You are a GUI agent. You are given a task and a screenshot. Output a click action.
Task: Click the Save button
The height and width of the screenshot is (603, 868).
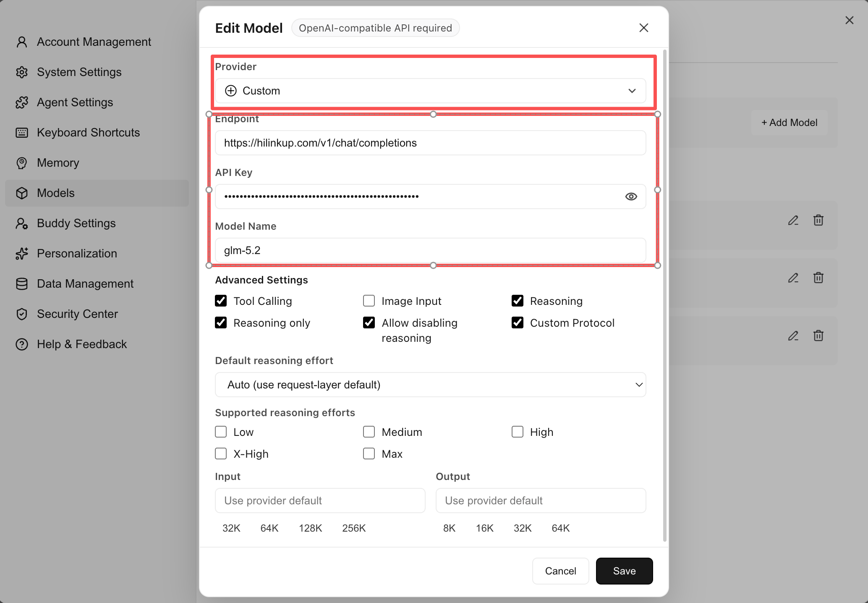624,571
